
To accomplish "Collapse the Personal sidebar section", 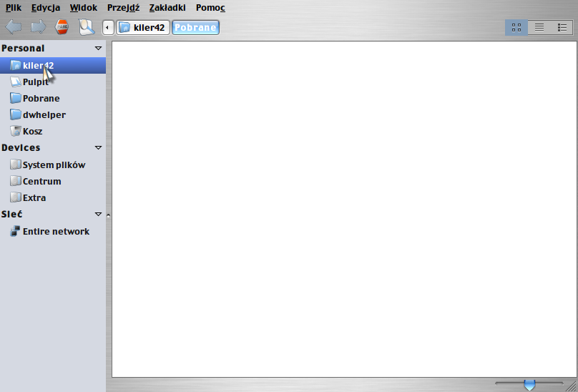I will (98, 49).
